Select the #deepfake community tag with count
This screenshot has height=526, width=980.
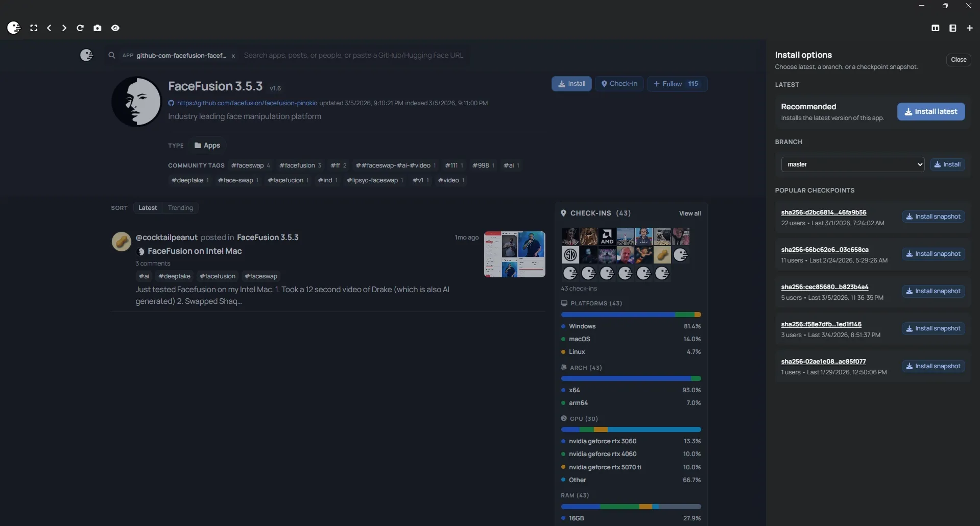[x=190, y=180]
